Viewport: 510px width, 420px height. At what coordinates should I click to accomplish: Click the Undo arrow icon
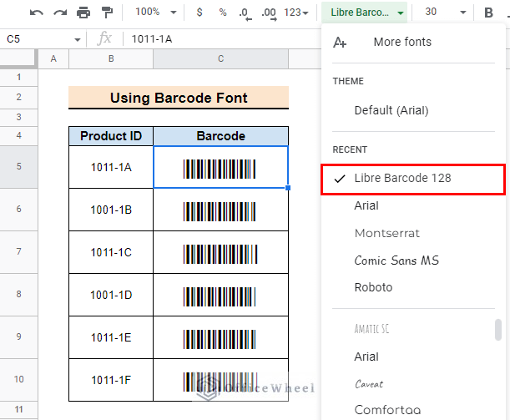click(36, 13)
